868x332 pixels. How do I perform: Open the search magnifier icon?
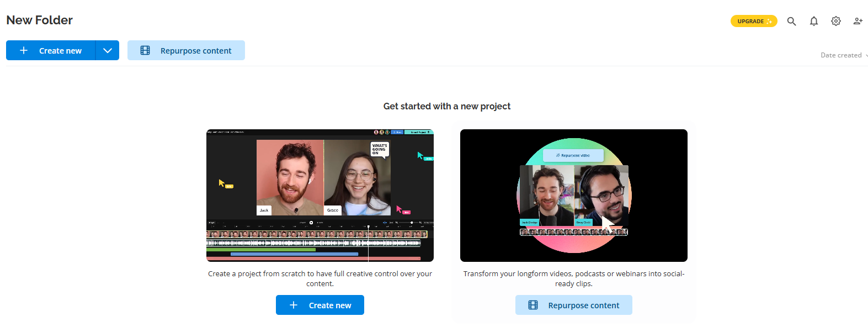(791, 21)
